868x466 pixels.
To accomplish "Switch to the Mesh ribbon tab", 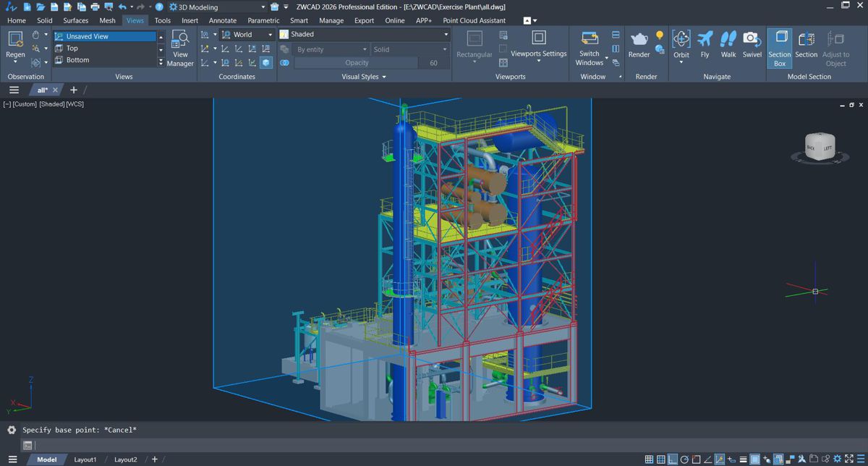I will [107, 20].
